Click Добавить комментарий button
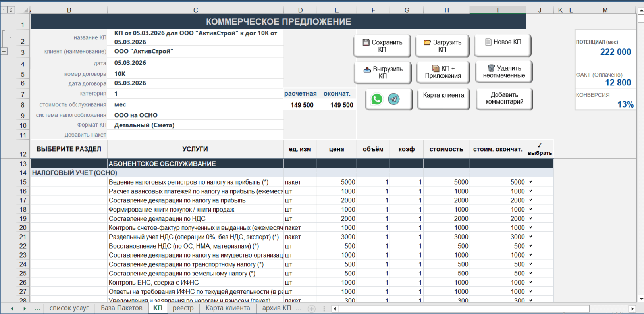Viewport: 644px width, 314px height. click(504, 98)
